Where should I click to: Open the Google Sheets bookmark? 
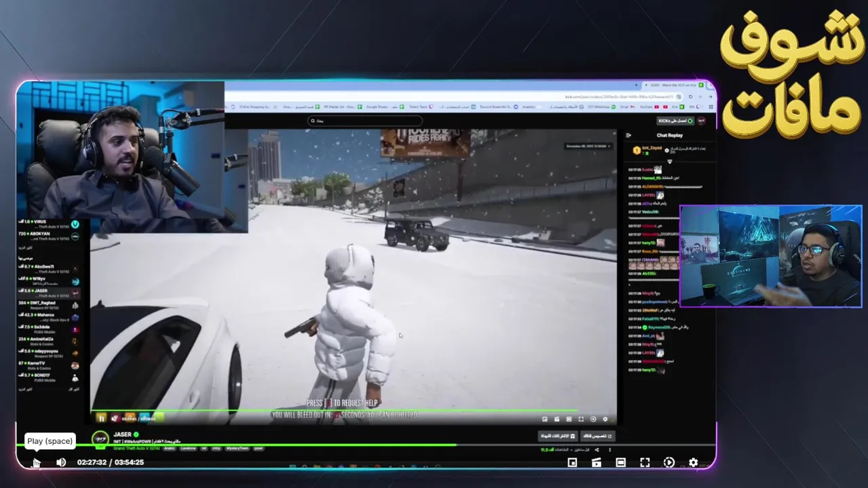click(x=385, y=106)
